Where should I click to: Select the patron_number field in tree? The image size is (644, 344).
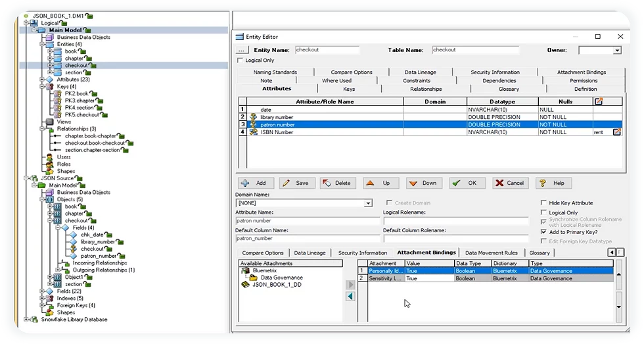pos(99,256)
